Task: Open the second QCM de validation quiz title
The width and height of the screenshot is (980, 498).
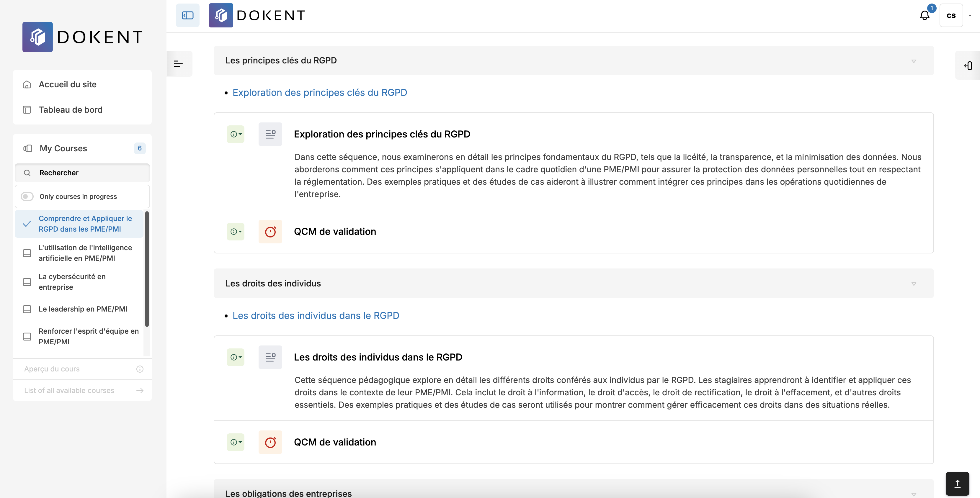Action: 335,443
